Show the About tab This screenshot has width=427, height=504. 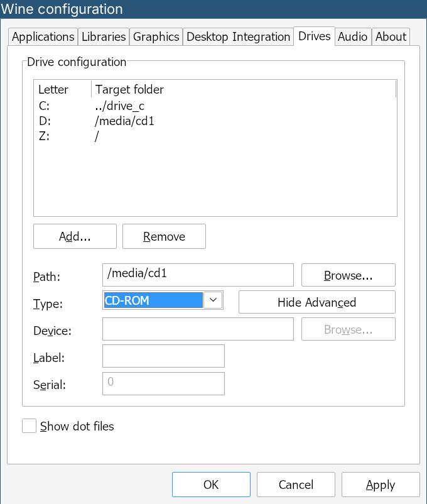click(391, 36)
